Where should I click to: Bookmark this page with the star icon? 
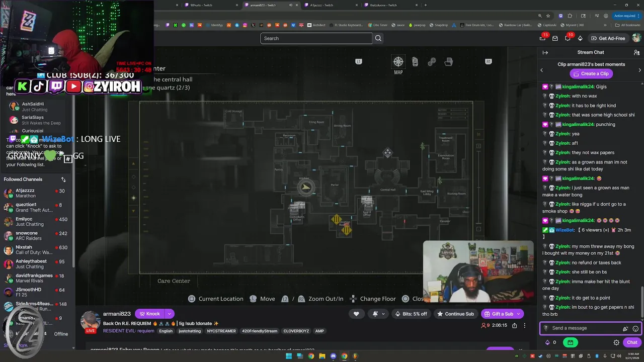pos(548,16)
